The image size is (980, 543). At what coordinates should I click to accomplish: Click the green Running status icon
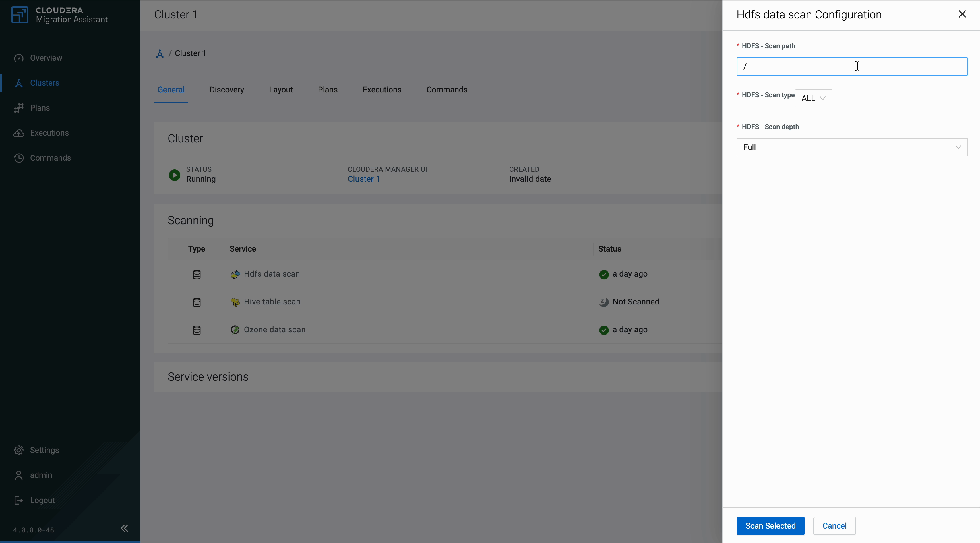tap(175, 175)
